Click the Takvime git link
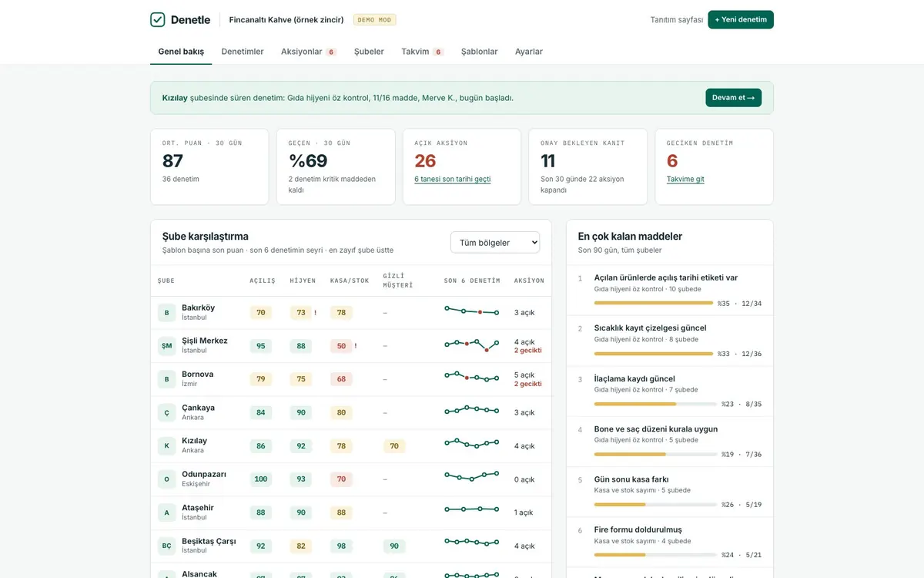924x578 pixels. [685, 179]
